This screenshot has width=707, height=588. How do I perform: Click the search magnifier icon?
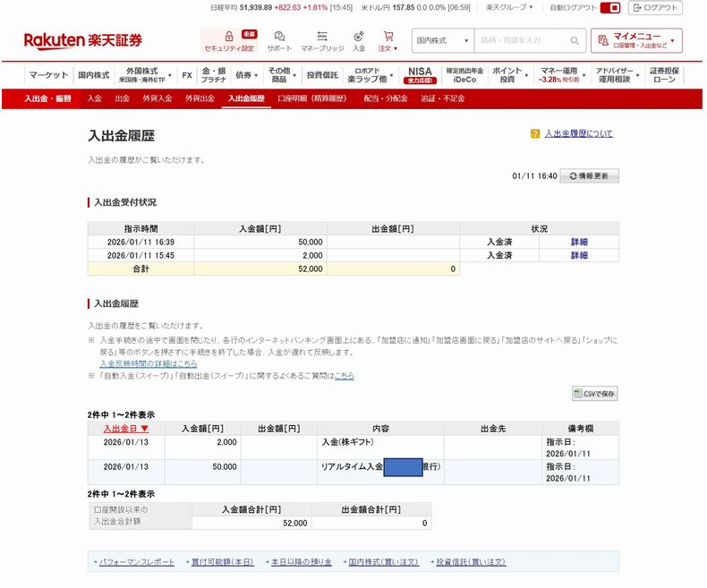click(x=575, y=40)
